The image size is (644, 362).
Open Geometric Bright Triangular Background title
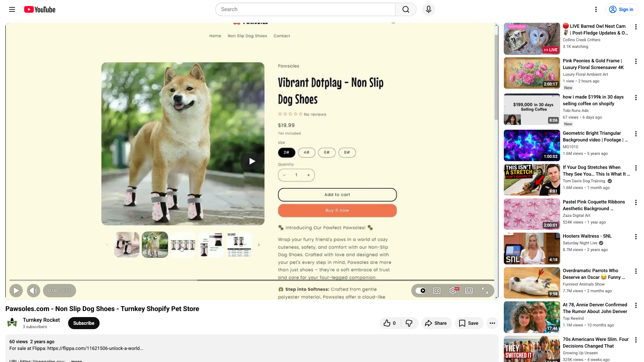point(595,136)
